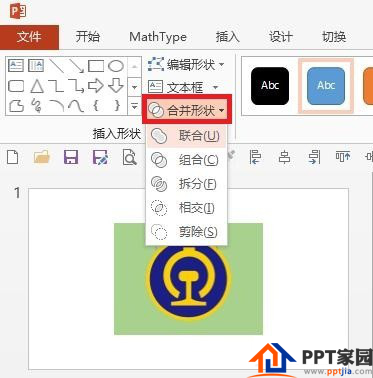The image size is (373, 378).
Task: Open the 文件 tab
Action: tap(29, 36)
